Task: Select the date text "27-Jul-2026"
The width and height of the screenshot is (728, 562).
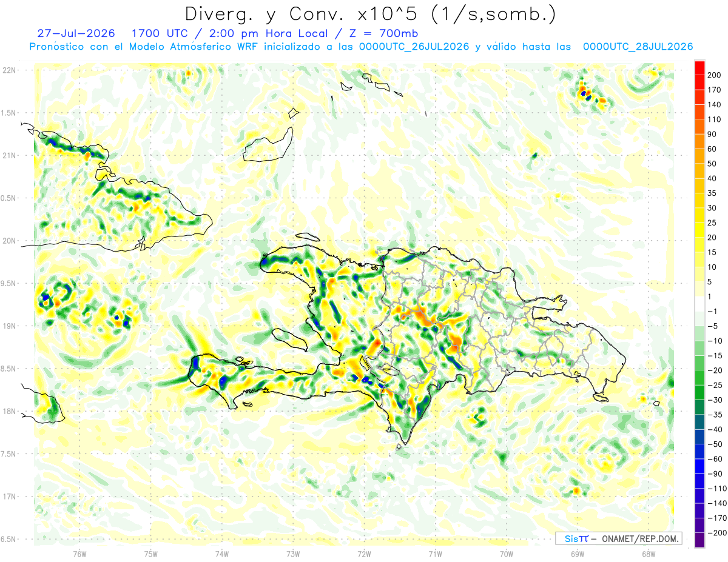Action: pyautogui.click(x=76, y=33)
